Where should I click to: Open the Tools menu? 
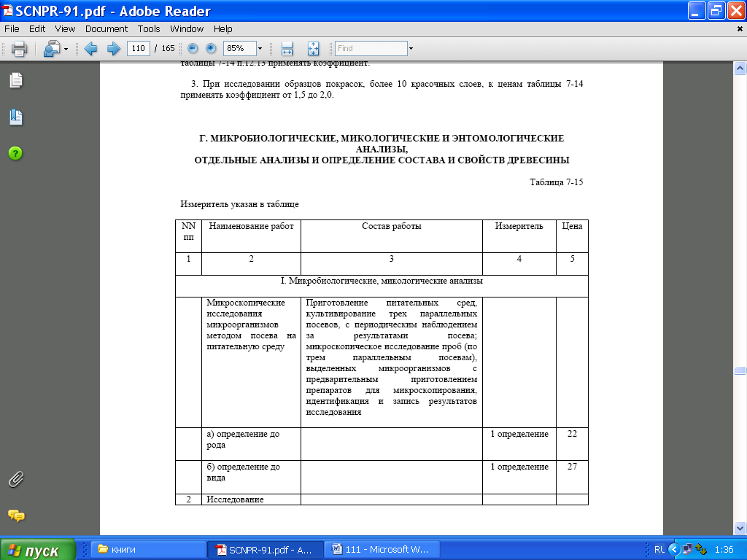tap(149, 29)
